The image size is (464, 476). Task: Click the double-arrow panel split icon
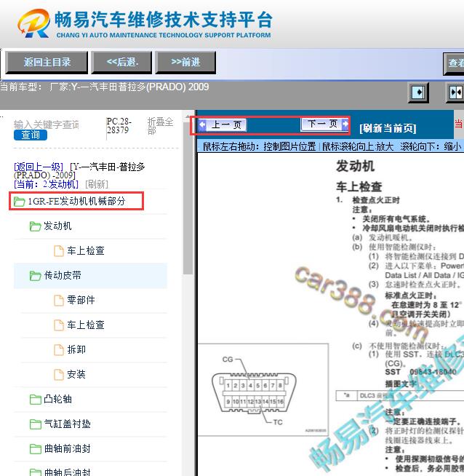[x=456, y=92]
